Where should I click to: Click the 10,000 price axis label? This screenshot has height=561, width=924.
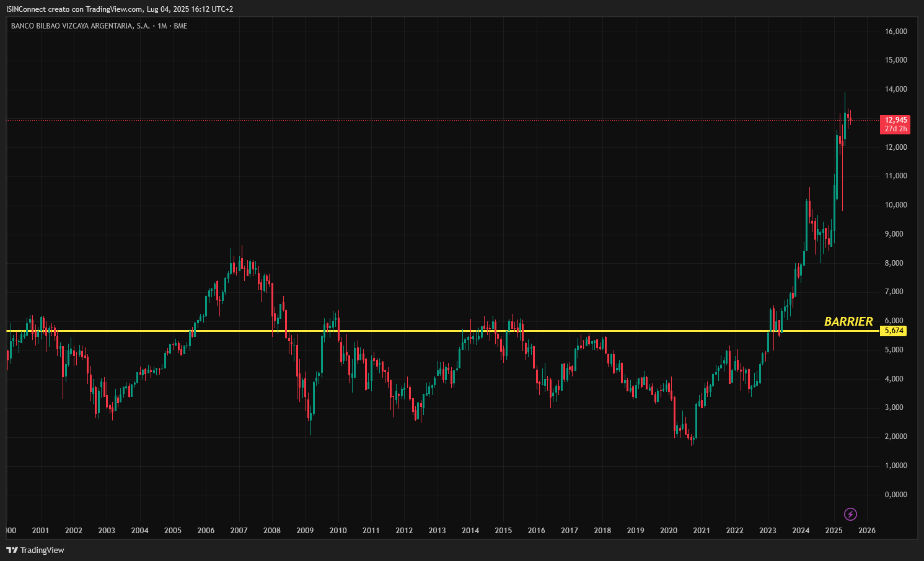pos(896,205)
